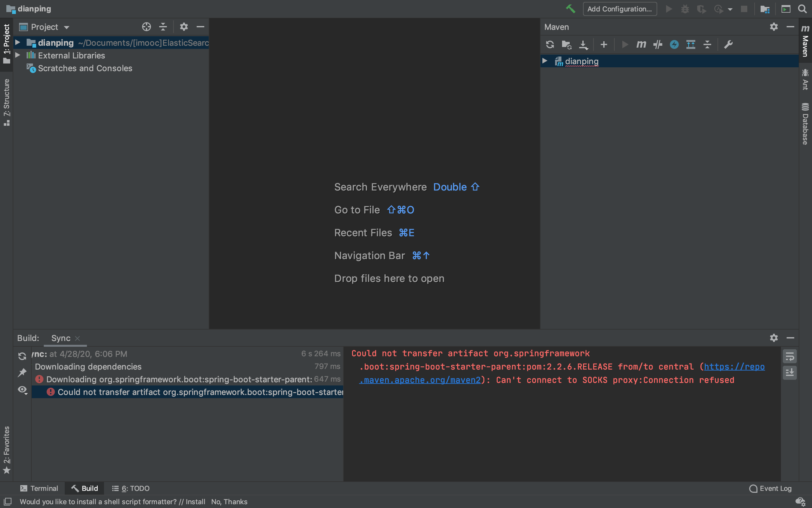812x508 pixels.
Task: Execute Maven Goal m icon
Action: click(641, 44)
